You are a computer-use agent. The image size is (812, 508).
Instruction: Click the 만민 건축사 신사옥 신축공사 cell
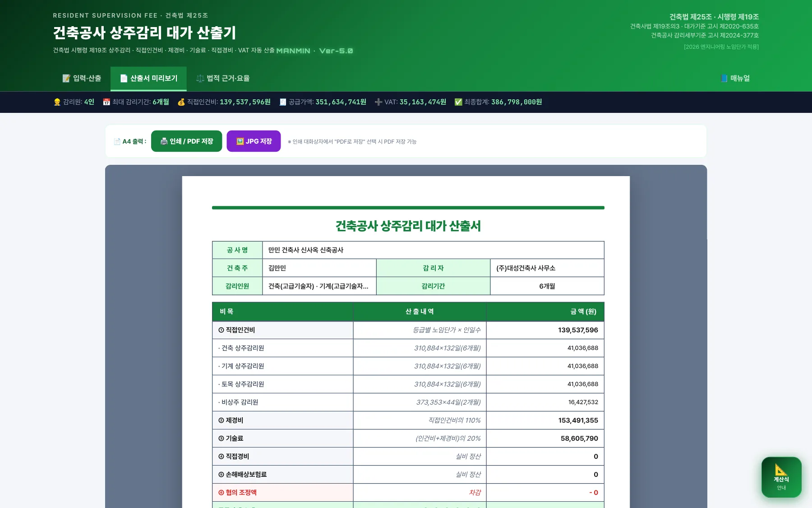coord(433,250)
